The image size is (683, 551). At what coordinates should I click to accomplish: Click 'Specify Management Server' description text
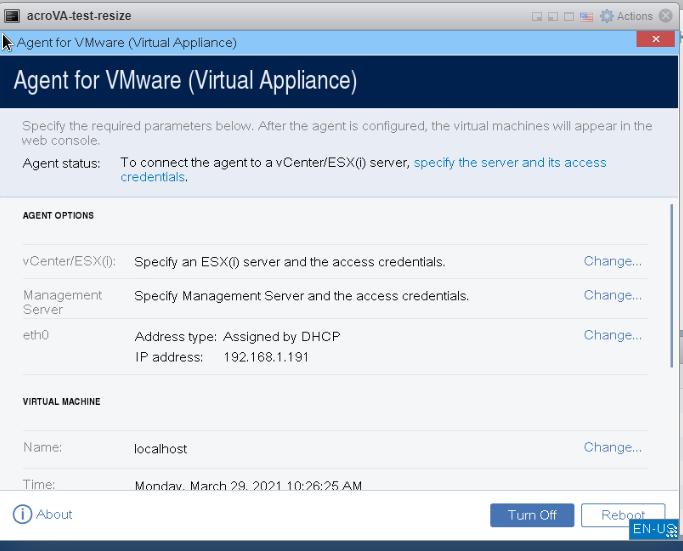[x=301, y=296]
